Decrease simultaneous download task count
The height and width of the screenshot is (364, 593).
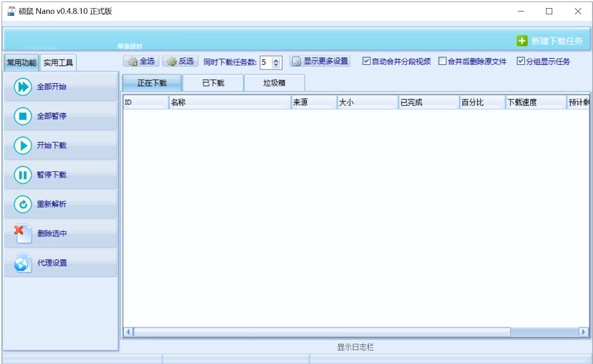pos(276,65)
